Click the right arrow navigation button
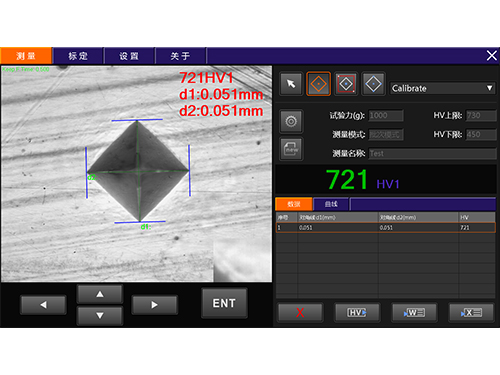The height and width of the screenshot is (375, 500). tap(154, 305)
